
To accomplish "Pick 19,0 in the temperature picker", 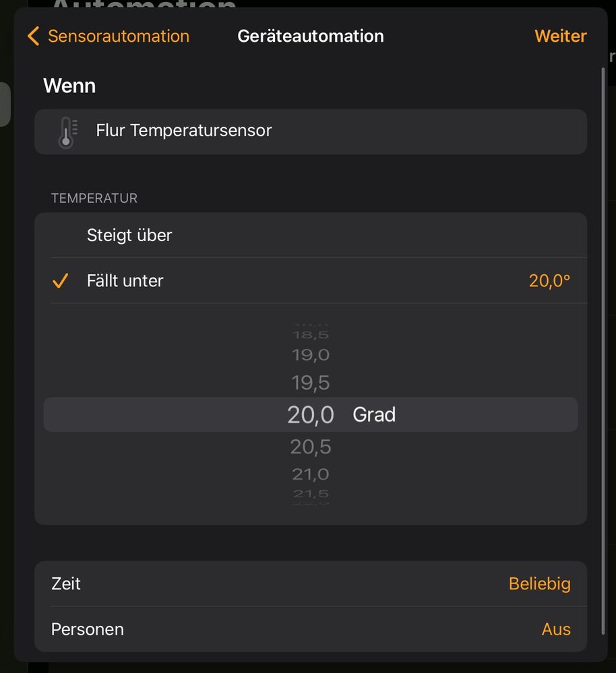I will 311,355.
